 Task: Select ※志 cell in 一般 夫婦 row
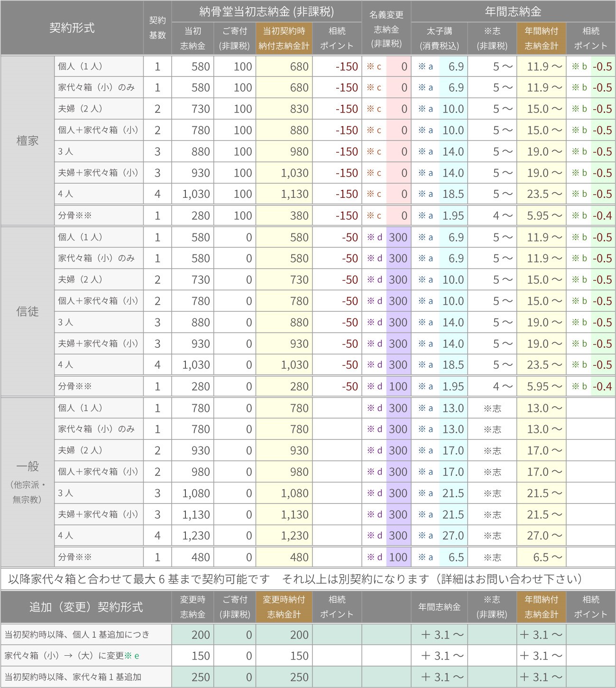pyautogui.click(x=492, y=450)
